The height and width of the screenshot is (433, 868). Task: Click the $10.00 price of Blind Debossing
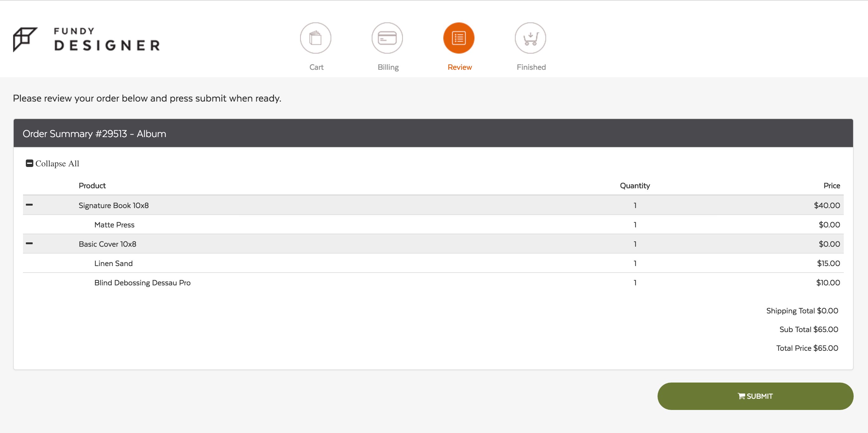828,283
